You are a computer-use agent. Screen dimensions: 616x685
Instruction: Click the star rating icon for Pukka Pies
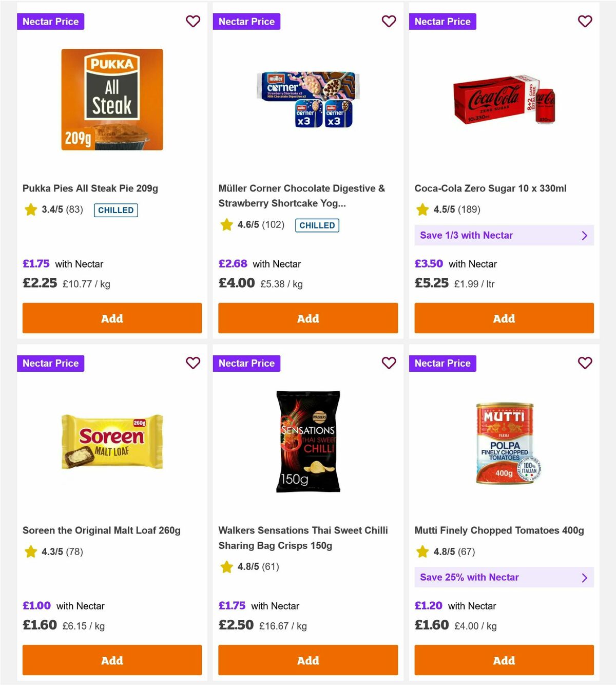[30, 210]
